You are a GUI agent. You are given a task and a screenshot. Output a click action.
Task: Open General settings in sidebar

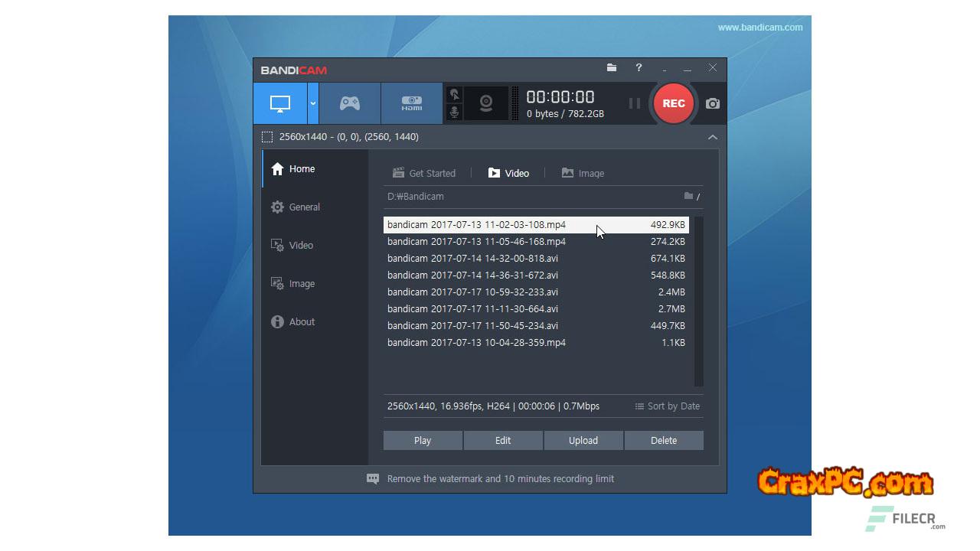[315, 207]
